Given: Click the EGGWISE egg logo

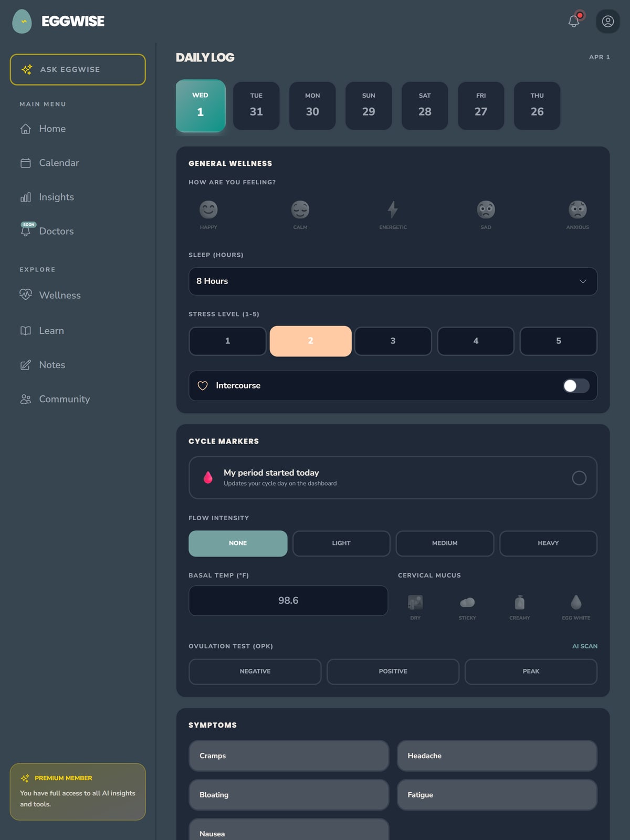Looking at the screenshot, I should [x=22, y=21].
